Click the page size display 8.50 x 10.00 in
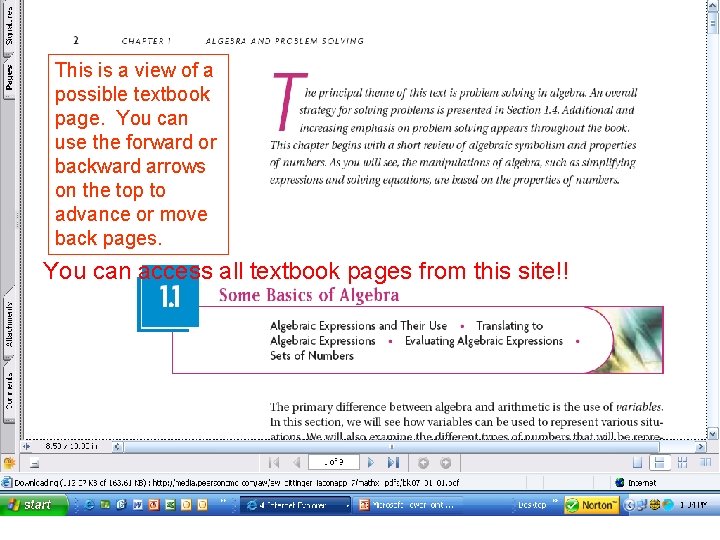 71,446
